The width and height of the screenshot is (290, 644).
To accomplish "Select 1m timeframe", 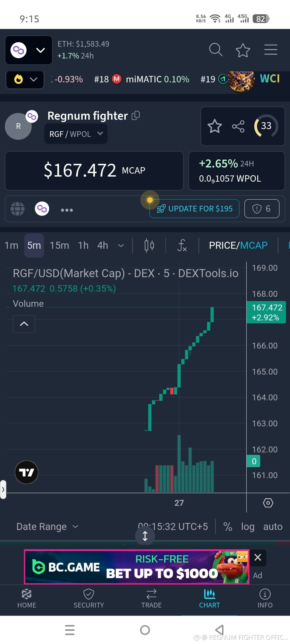I will pos(11,245).
